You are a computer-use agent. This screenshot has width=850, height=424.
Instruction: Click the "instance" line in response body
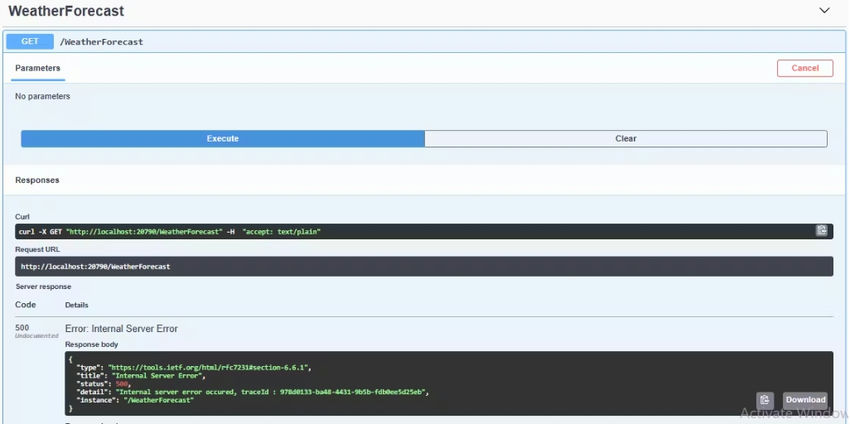(135, 400)
